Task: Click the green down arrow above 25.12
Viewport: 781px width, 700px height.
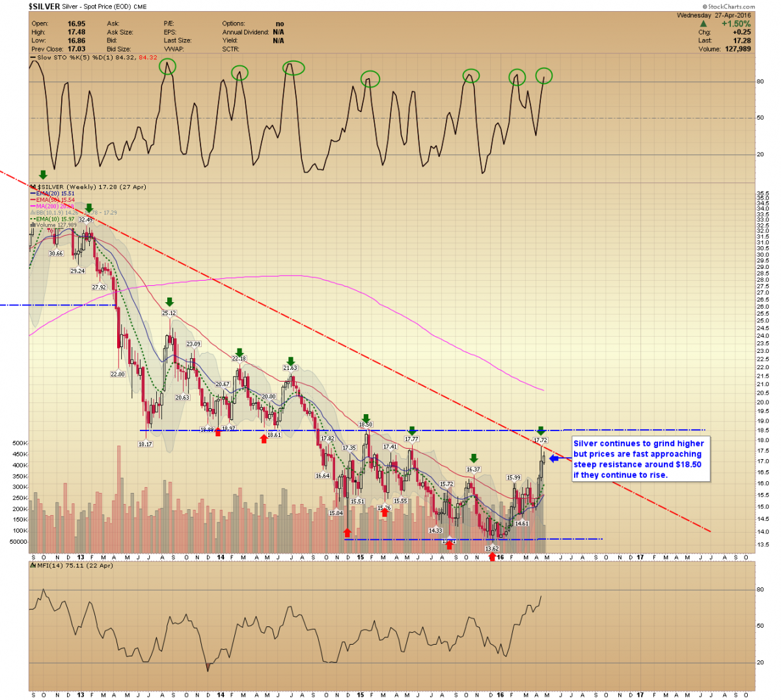Action: click(x=169, y=301)
